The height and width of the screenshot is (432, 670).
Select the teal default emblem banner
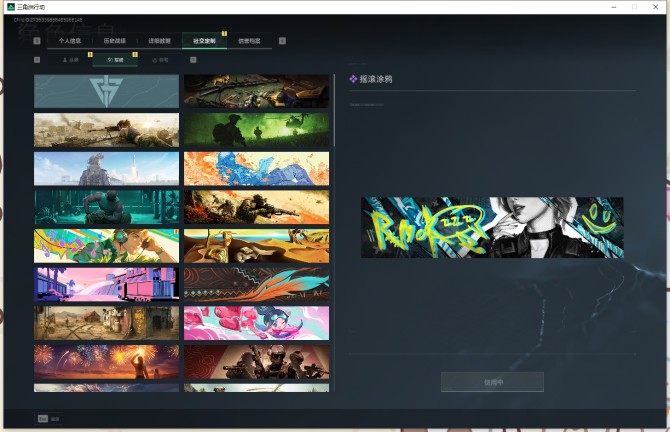[106, 91]
